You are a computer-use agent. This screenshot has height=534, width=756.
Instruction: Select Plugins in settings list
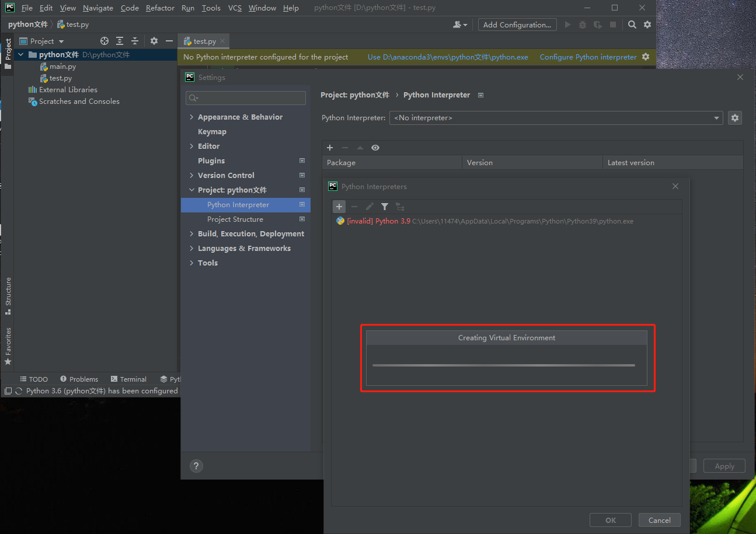[x=211, y=161]
